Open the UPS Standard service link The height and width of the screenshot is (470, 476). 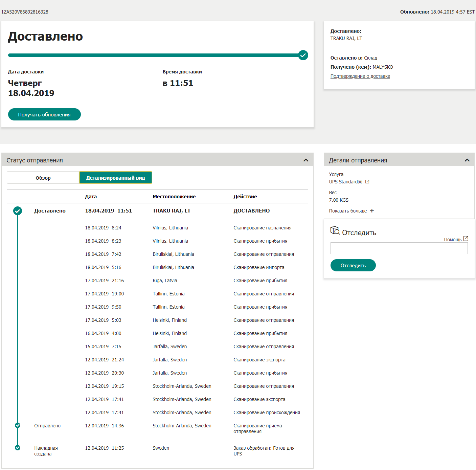[x=346, y=182]
